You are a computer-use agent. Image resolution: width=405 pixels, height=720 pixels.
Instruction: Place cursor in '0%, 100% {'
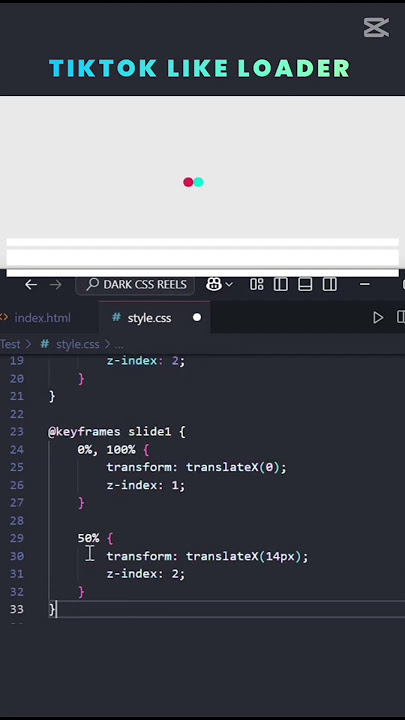click(113, 450)
